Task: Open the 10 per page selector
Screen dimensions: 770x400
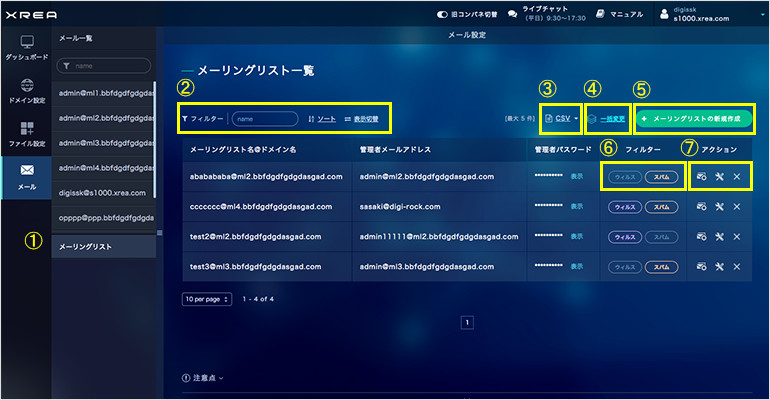Action: point(207,299)
